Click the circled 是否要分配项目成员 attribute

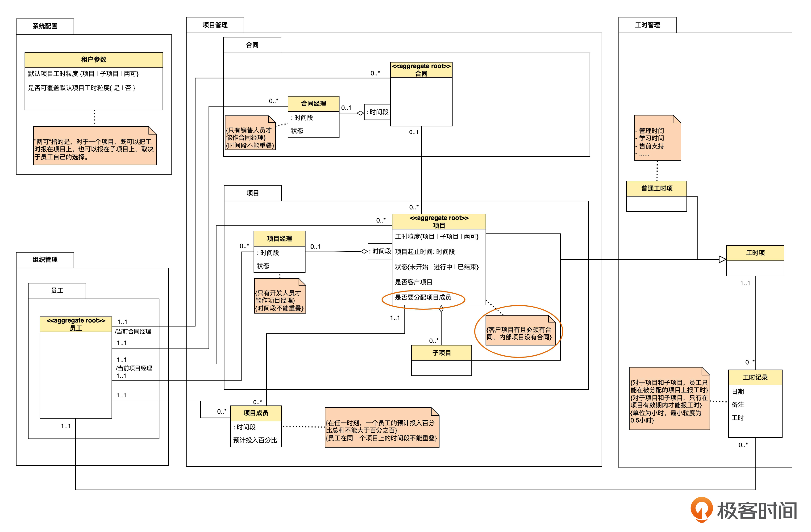(x=423, y=298)
